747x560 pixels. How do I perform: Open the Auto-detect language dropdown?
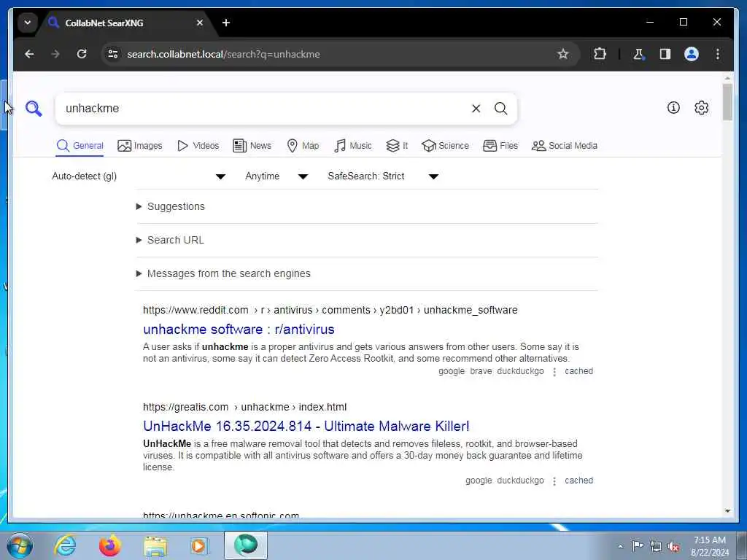coord(139,176)
